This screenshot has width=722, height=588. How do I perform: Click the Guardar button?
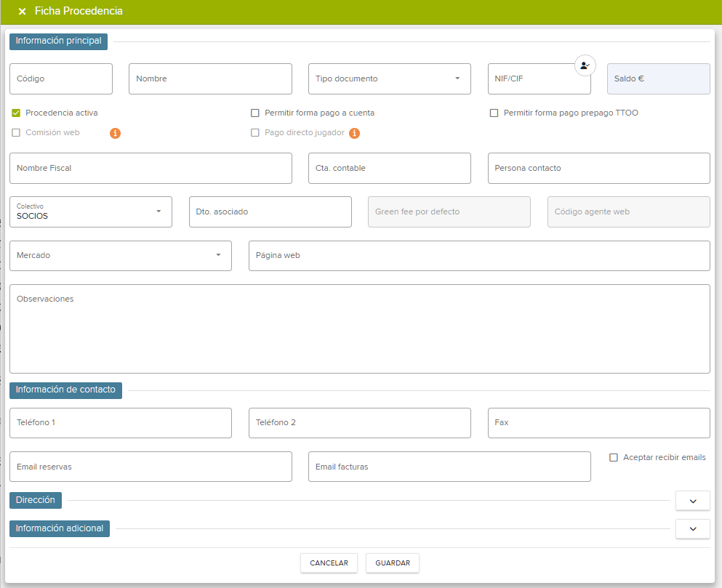[x=393, y=563]
